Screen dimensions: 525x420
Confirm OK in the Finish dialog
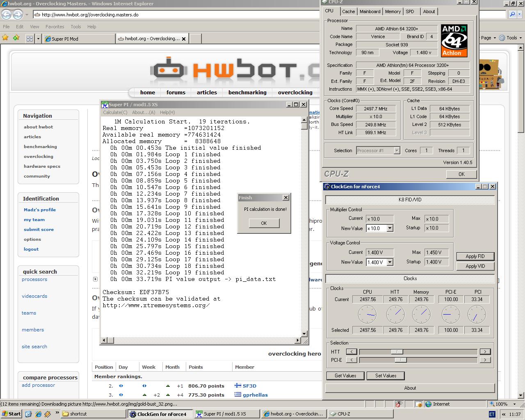pos(264,223)
